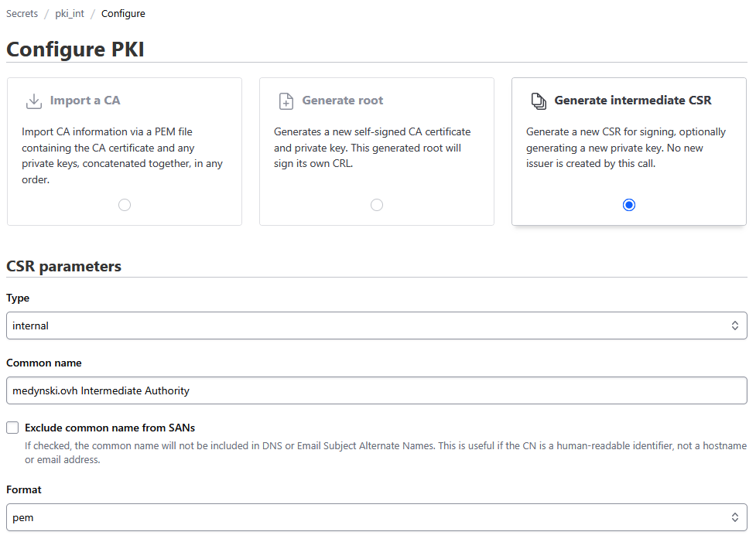Select the Import a CA radio button
Viewport: 756px width, 542px height.
[x=125, y=205]
